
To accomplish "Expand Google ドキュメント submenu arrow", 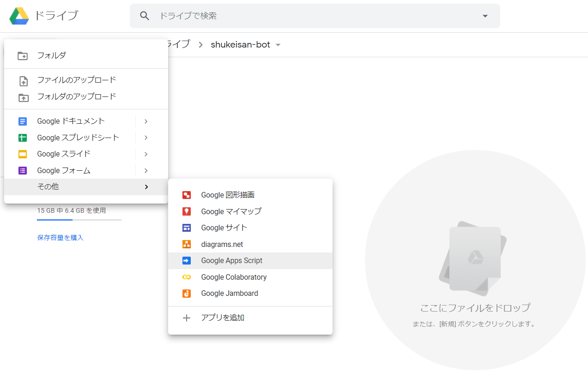I will pyautogui.click(x=146, y=121).
